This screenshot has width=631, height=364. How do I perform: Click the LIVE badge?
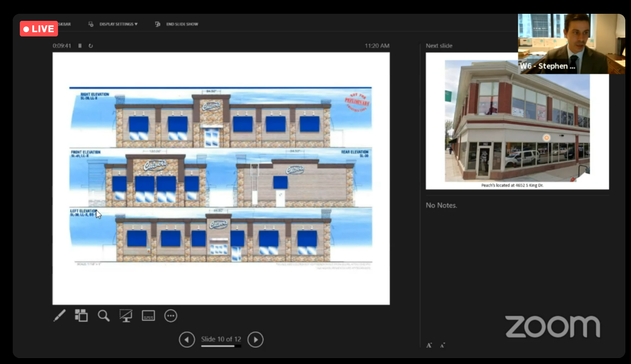[x=39, y=29]
